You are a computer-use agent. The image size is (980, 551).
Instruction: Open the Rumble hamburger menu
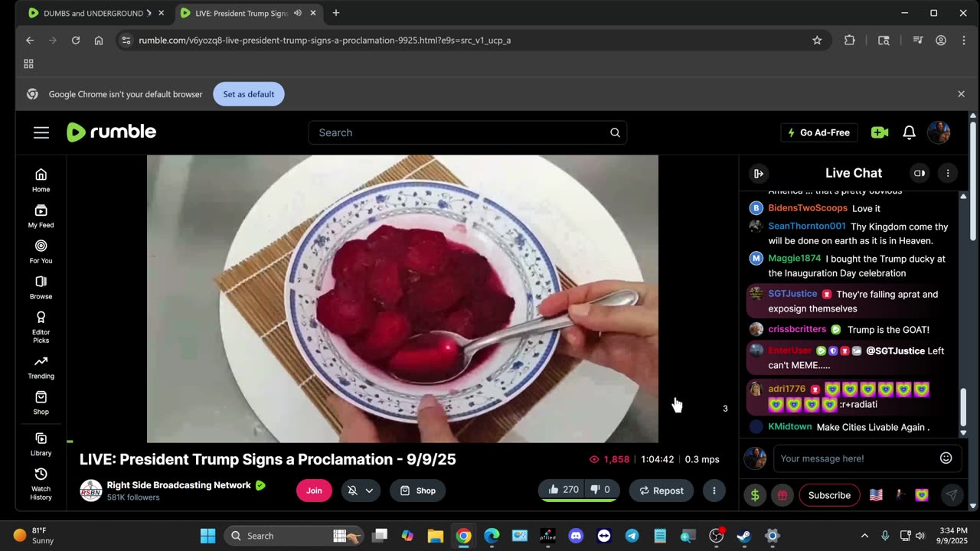point(41,132)
